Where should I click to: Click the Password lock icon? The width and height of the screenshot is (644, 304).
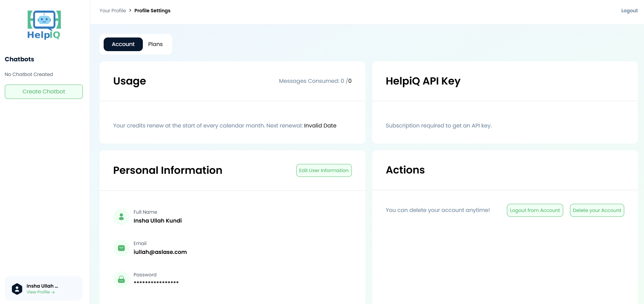[121, 279]
